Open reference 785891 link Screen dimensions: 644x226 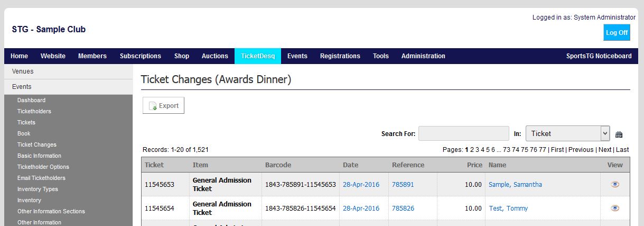click(x=403, y=185)
